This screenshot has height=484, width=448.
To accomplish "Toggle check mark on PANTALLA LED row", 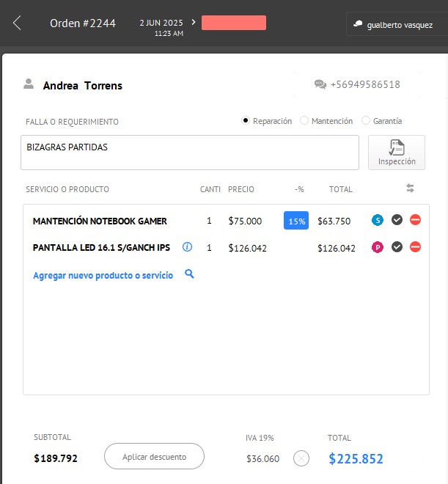I will 397,247.
